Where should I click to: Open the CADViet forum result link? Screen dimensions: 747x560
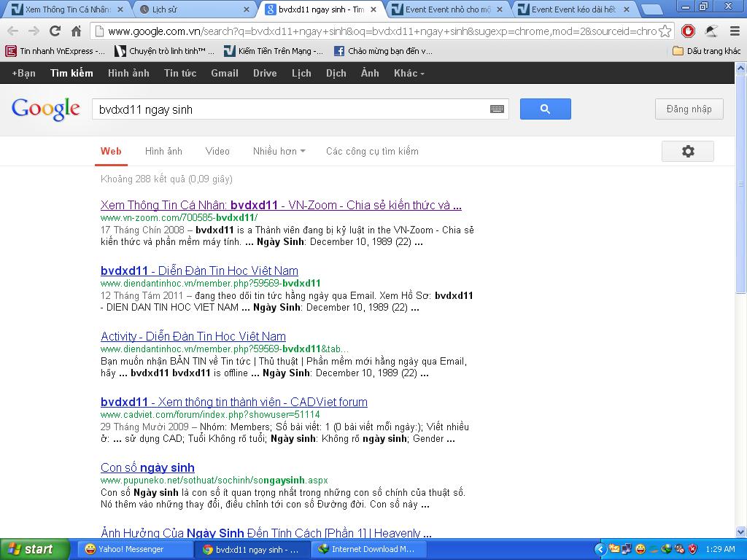(x=234, y=402)
